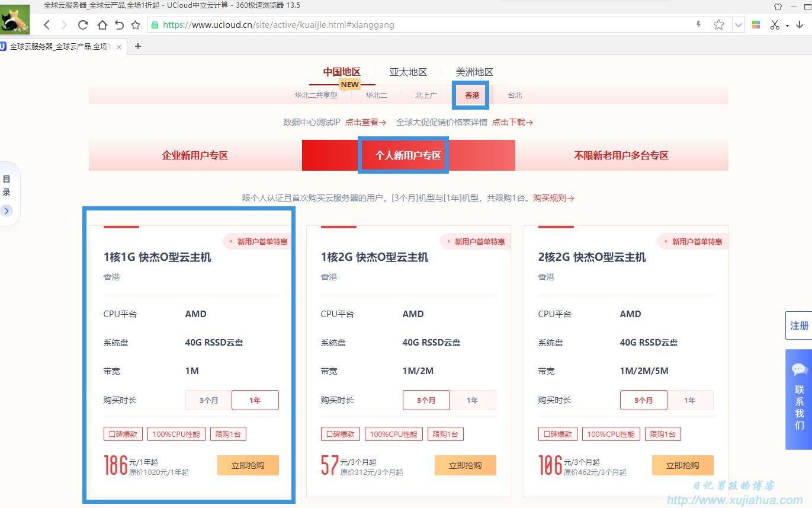812x508 pixels.
Task: Open screenshot tool options dropdown arrow
Action: pyautogui.click(x=787, y=25)
